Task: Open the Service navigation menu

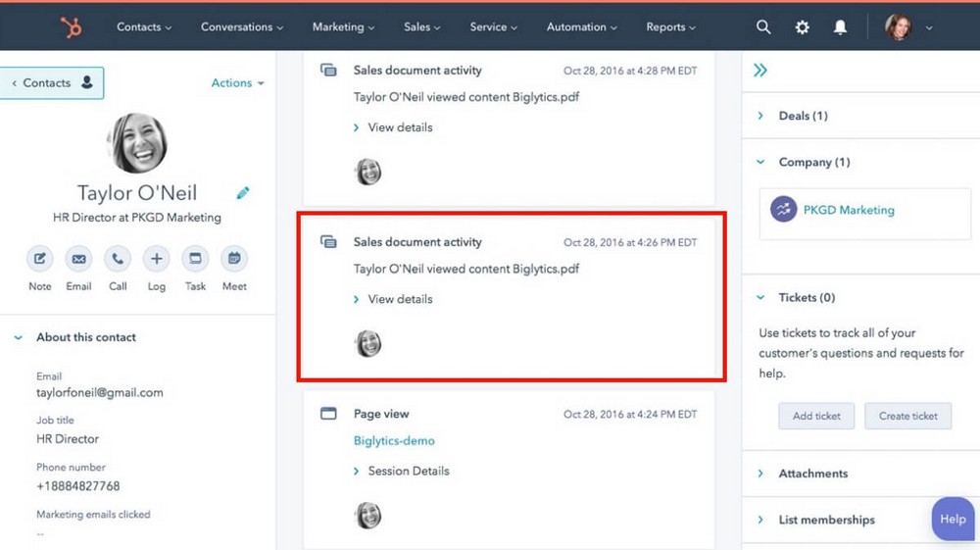Action: pyautogui.click(x=493, y=26)
